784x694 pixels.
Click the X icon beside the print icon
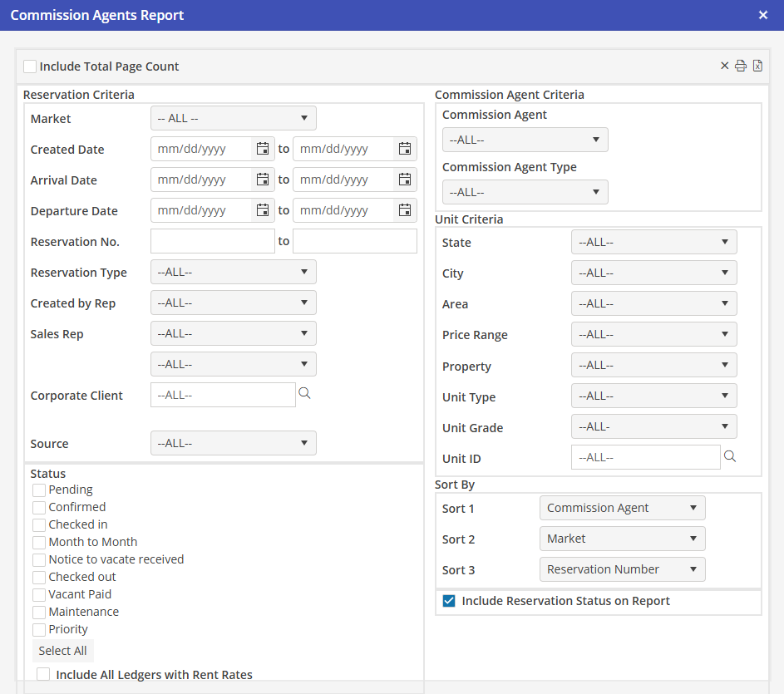click(724, 66)
